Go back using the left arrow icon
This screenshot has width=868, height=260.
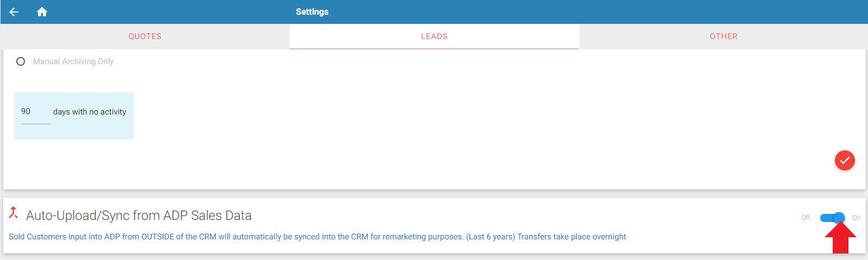tap(14, 12)
